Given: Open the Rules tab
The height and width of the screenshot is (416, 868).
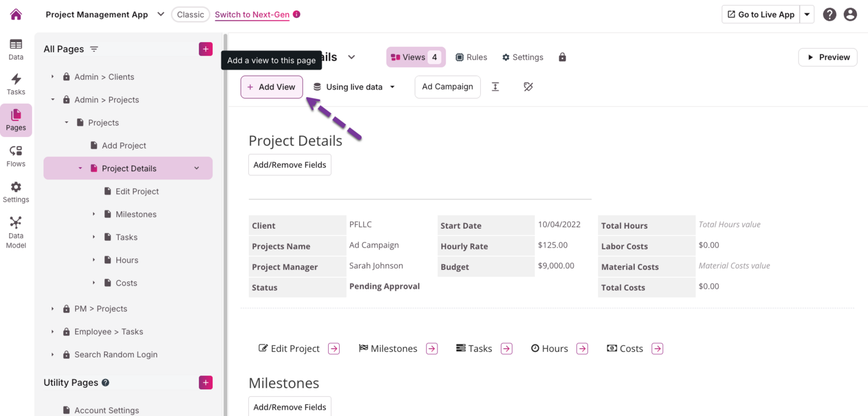Looking at the screenshot, I should click(x=471, y=57).
